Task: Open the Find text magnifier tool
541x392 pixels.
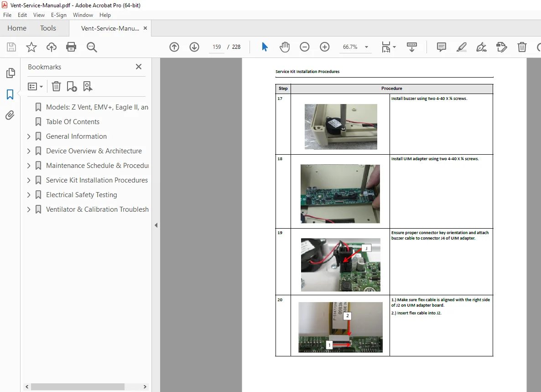Action: (x=92, y=47)
